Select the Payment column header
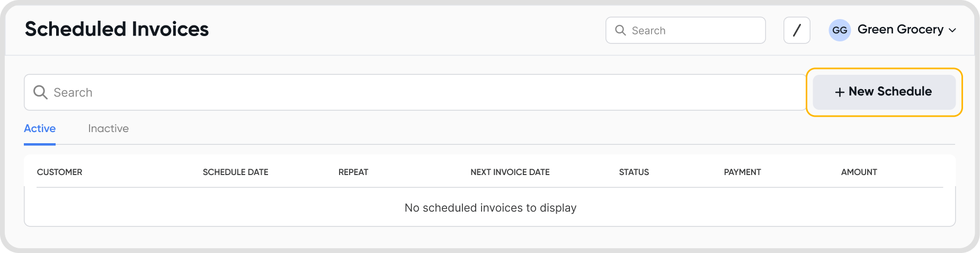The width and height of the screenshot is (980, 253). pos(742,172)
